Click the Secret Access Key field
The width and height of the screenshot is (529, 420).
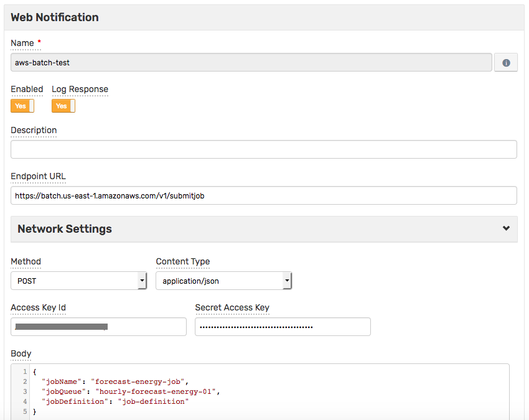tap(283, 327)
